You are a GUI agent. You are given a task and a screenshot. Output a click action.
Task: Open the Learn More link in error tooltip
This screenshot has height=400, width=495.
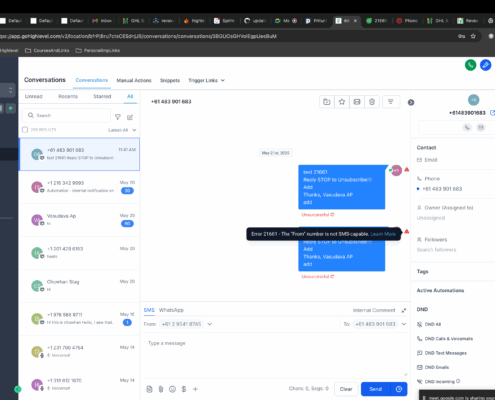click(x=383, y=234)
